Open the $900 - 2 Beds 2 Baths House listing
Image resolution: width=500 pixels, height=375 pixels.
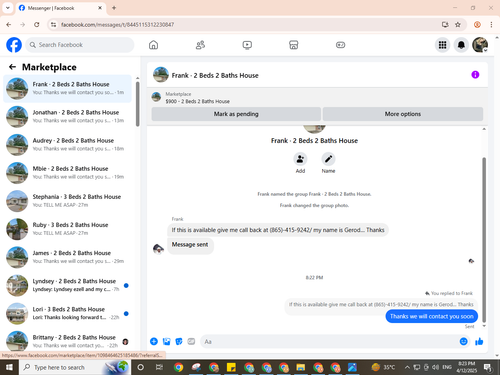click(x=197, y=101)
